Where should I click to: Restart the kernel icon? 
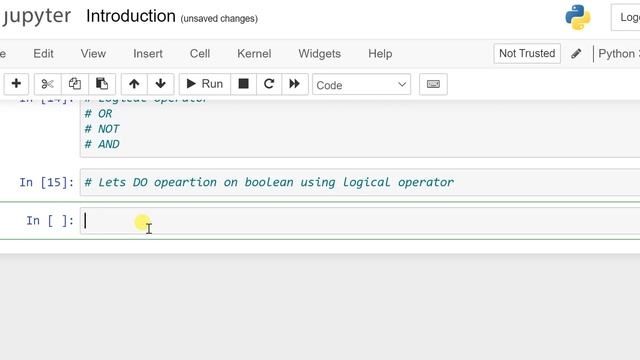point(269,84)
